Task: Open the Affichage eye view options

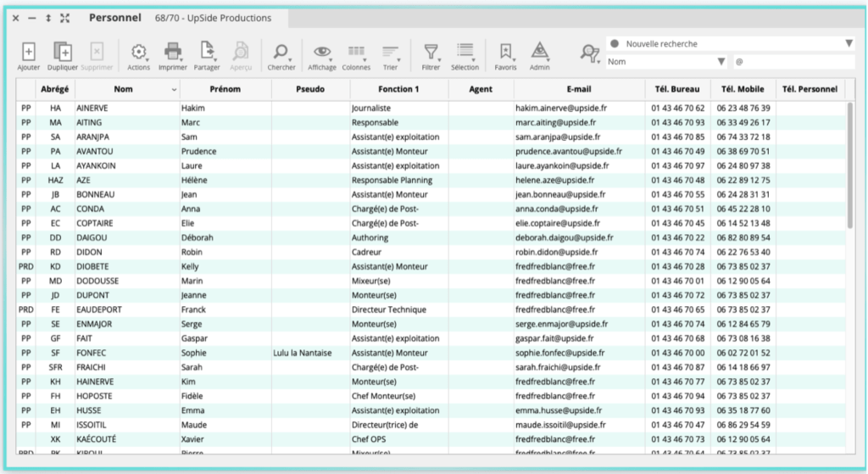Action: 322,53
